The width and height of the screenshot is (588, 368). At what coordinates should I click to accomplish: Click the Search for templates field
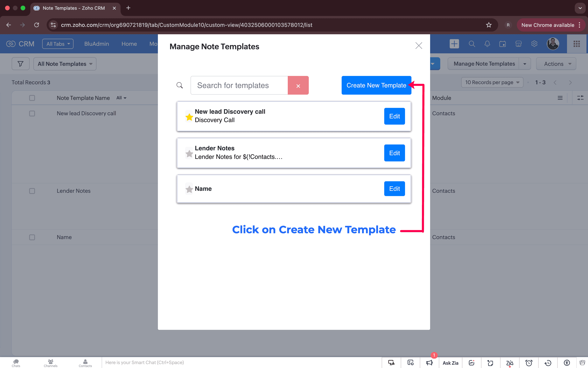[x=239, y=85]
